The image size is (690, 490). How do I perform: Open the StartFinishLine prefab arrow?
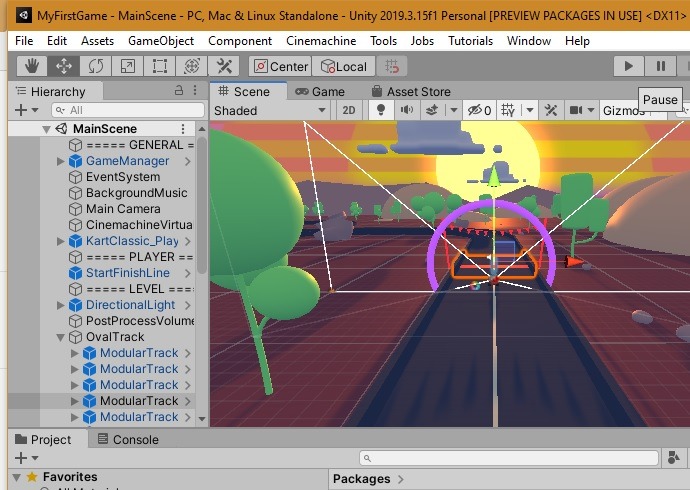click(188, 273)
